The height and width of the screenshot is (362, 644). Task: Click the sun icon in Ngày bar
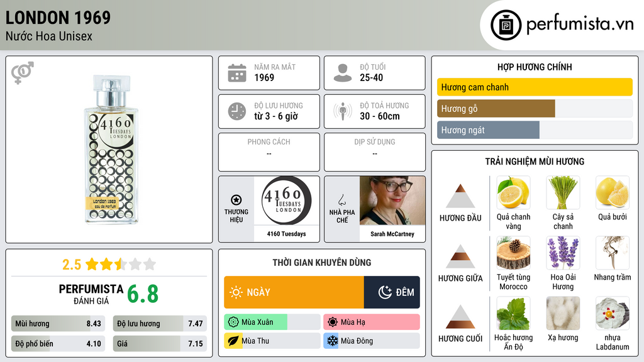[x=236, y=292]
